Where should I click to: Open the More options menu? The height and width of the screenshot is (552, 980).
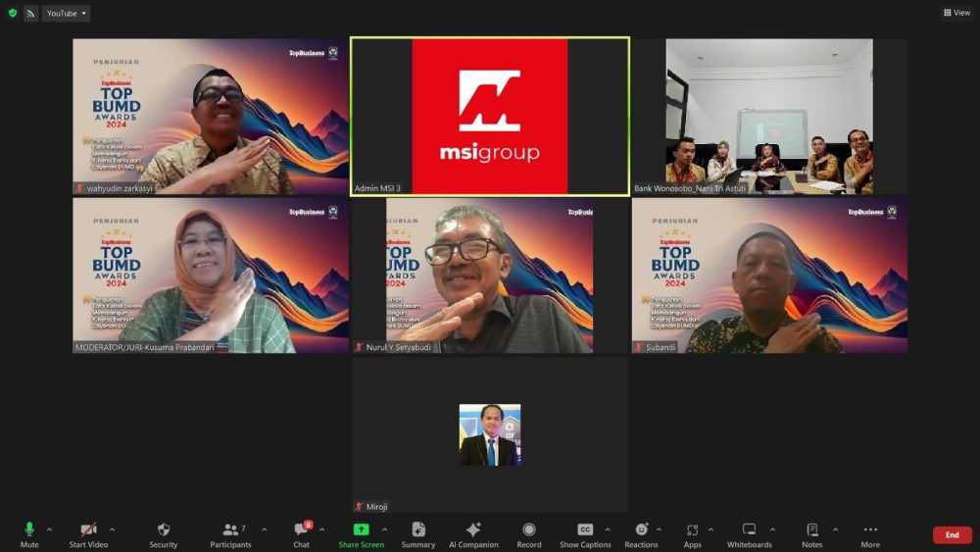tap(870, 534)
